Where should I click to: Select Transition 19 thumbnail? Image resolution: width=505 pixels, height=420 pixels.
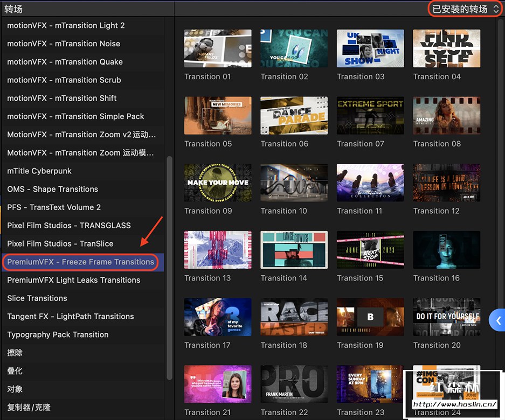click(370, 317)
